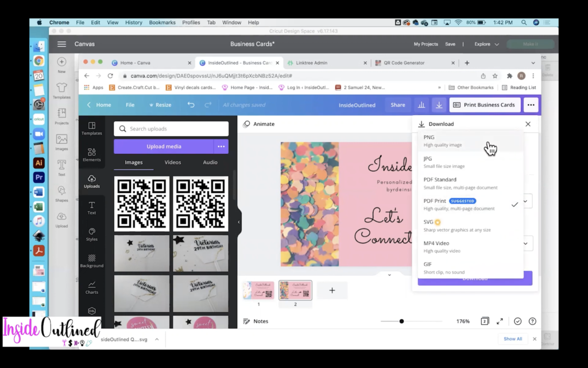Open the Styles panel in Canva sidebar
Image resolution: width=588 pixels, height=368 pixels.
pos(92,232)
